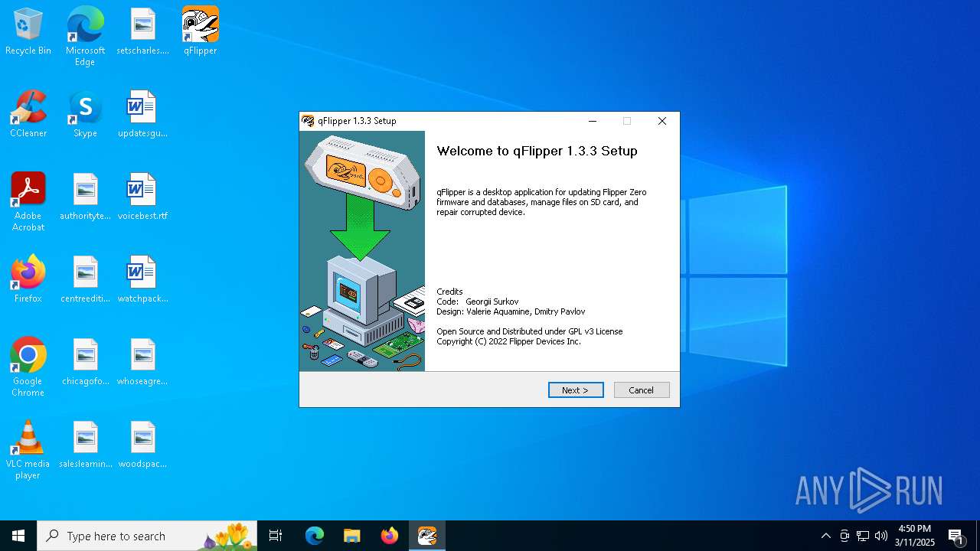
Task: Select the Firefox desktop shortcut
Action: click(28, 279)
